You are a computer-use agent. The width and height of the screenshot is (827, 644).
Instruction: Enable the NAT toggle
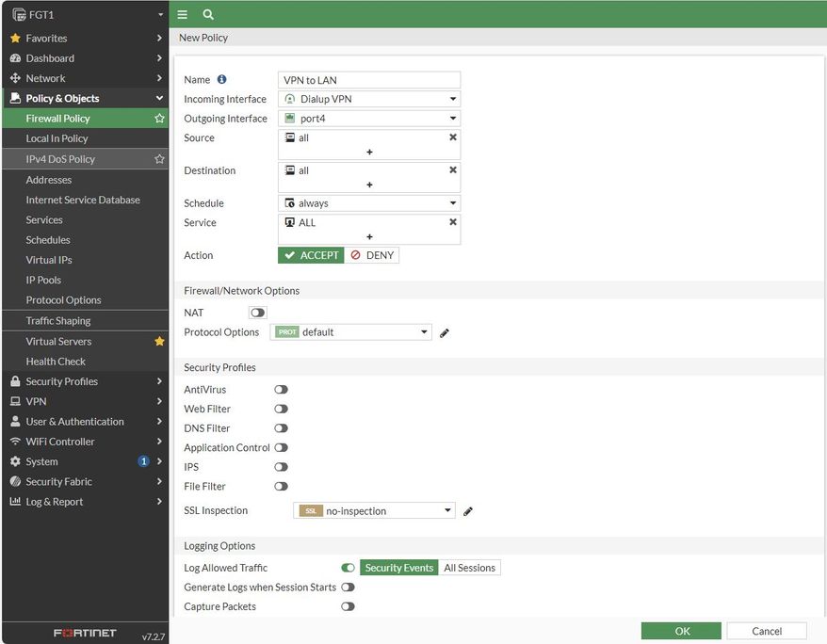(x=257, y=313)
